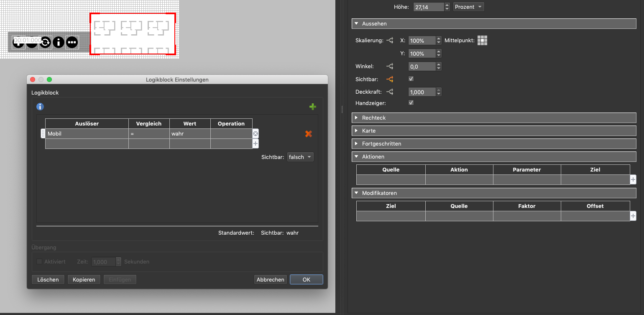644x315 pixels.
Task: Click the Einfügen button
Action: pos(120,279)
